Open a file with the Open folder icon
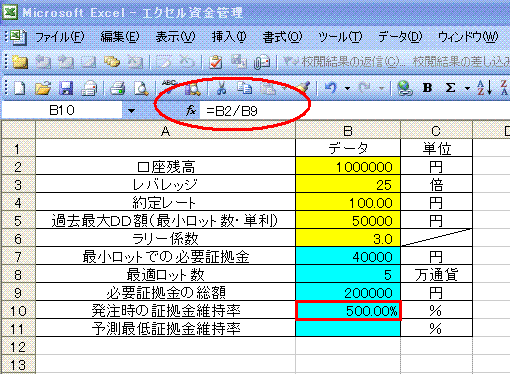510x374 pixels. 43,88
